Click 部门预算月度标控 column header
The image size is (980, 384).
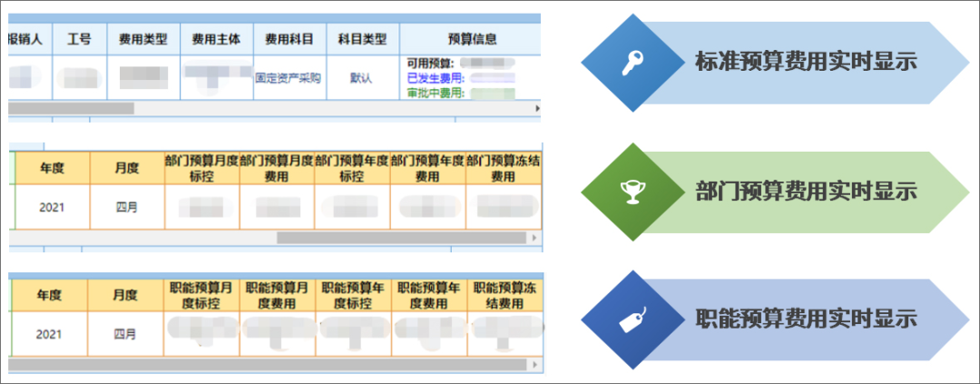tap(201, 168)
